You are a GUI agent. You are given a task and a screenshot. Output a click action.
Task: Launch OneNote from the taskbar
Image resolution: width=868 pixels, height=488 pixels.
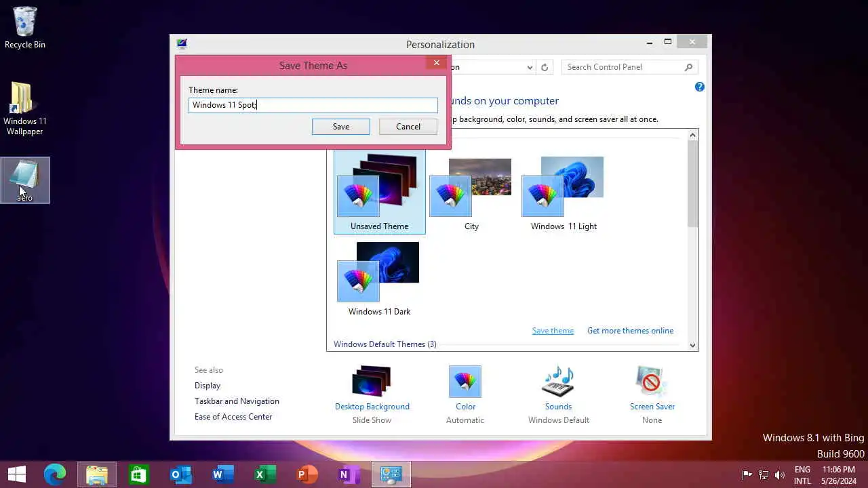(349, 474)
